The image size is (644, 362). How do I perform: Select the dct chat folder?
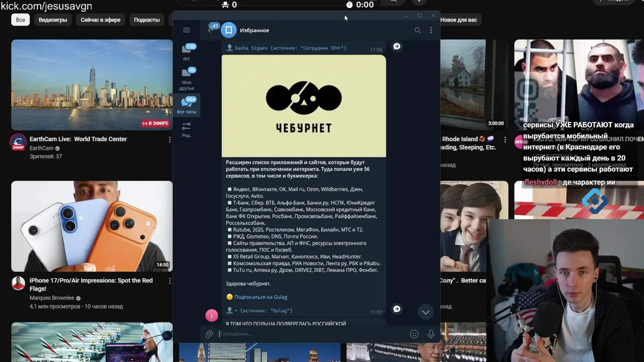(x=186, y=52)
